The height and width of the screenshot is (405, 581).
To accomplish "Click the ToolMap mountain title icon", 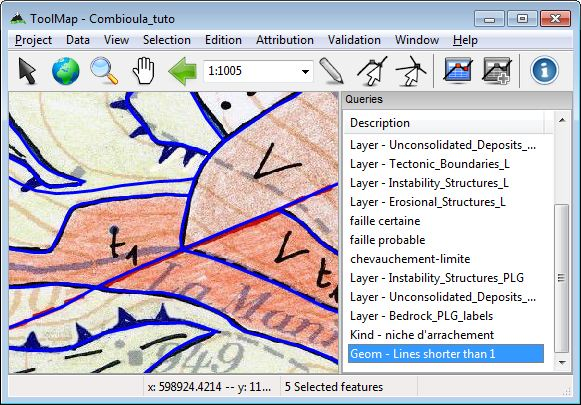I will (17, 19).
